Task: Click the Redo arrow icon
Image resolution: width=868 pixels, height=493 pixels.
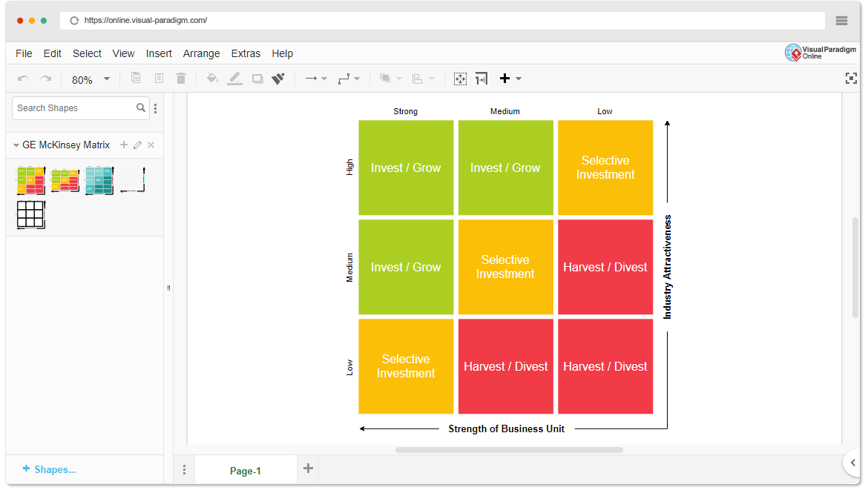Action: coord(46,79)
